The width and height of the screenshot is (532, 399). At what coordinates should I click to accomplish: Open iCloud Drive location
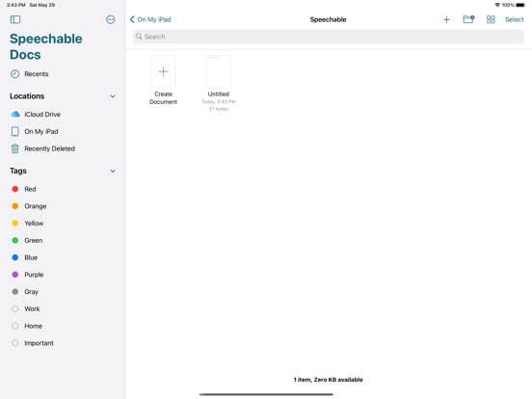click(x=36, y=115)
